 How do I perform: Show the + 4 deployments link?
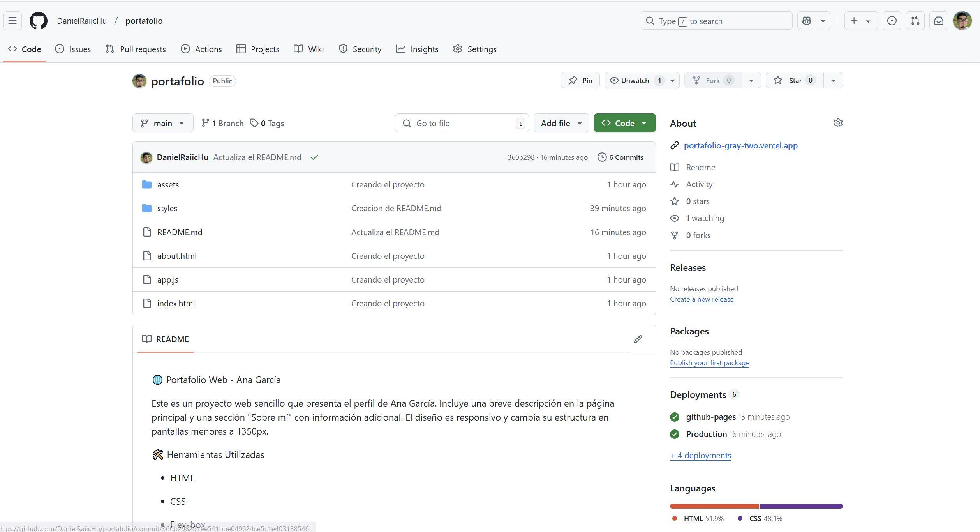click(x=700, y=456)
